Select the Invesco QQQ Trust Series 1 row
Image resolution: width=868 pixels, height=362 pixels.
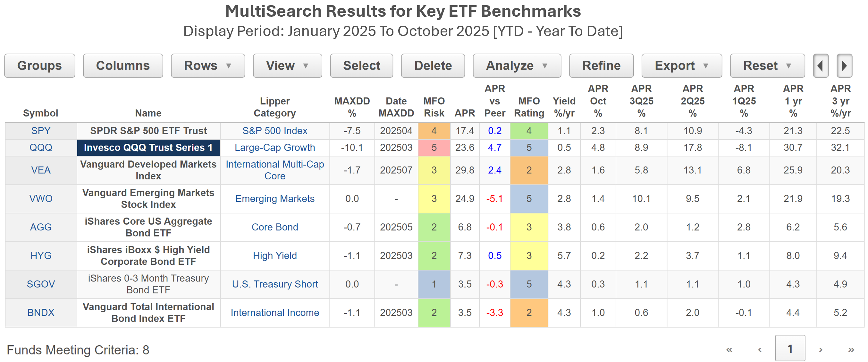coord(148,147)
